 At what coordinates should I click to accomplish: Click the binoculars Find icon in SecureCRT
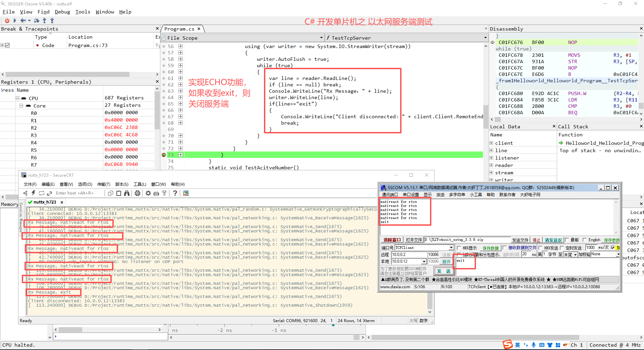pyautogui.click(x=127, y=193)
